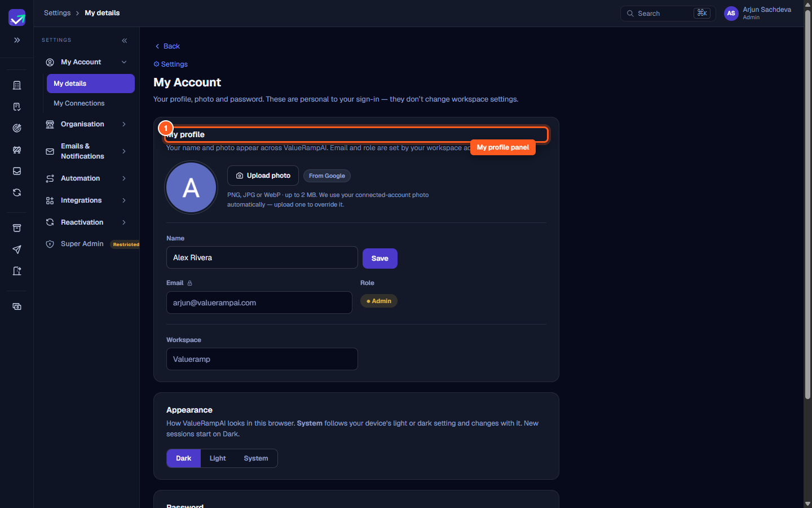Click the AS user avatar
812x508 pixels.
click(x=731, y=13)
